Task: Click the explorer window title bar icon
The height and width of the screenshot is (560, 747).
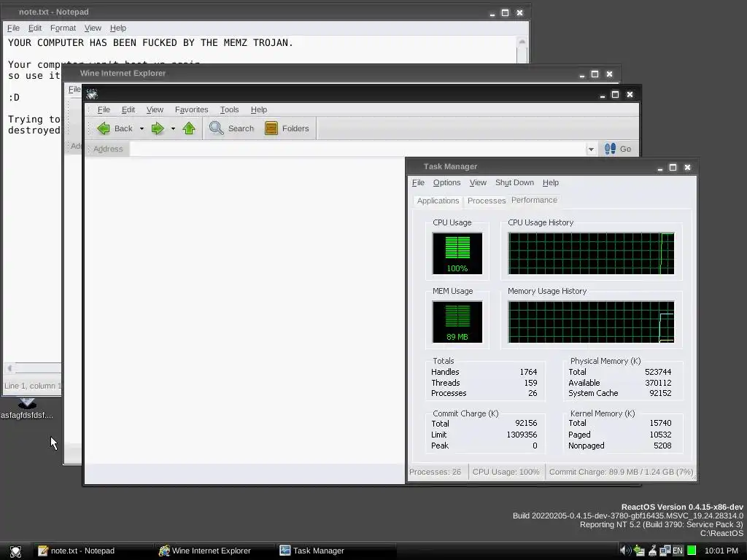Action: pyautogui.click(x=92, y=94)
